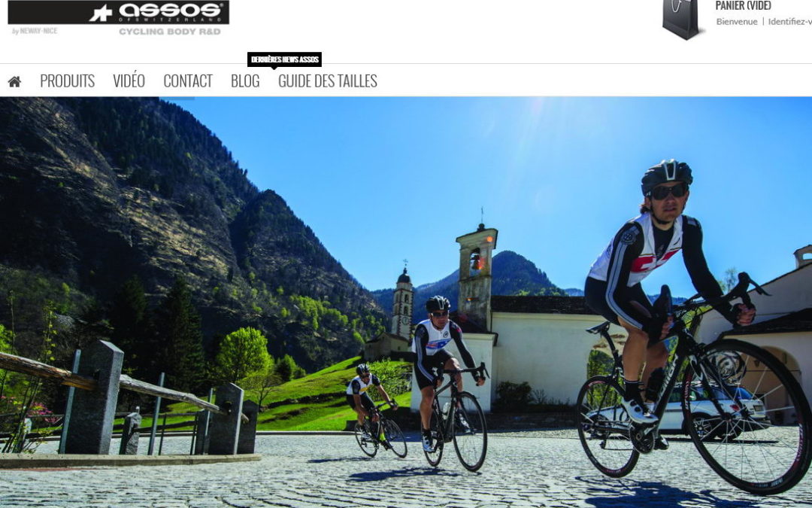This screenshot has height=508, width=812.
Task: Open GUIDE DES TAILLES page
Action: click(x=328, y=81)
